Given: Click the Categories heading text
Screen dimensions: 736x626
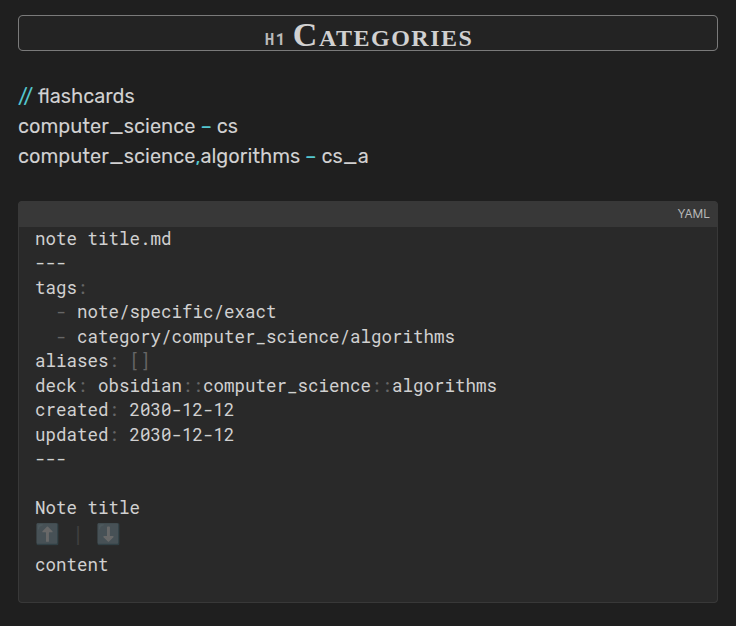Looking at the screenshot, I should 383,36.
